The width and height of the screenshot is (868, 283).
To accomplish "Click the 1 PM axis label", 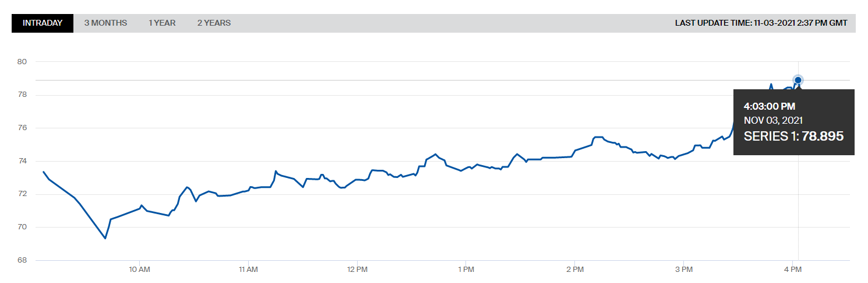I will pos(466,270).
